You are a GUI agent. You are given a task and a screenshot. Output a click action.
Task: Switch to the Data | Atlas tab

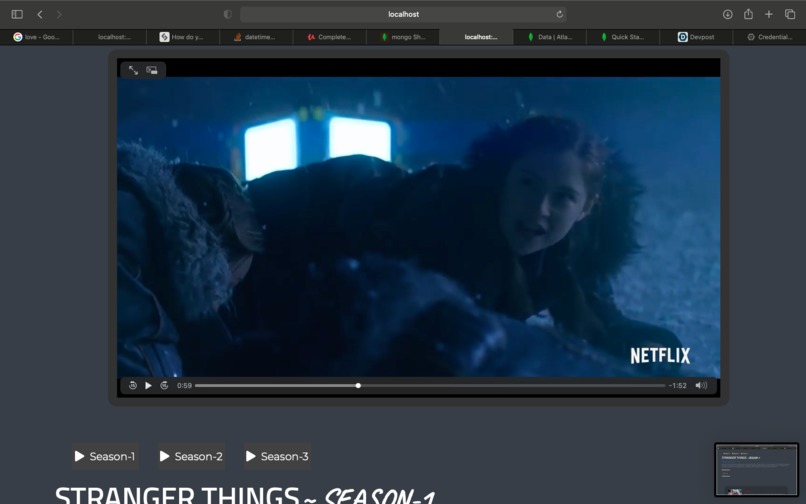point(549,37)
